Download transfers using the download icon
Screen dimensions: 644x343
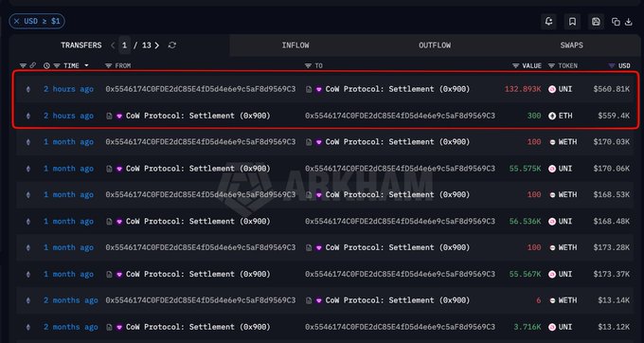point(629,22)
